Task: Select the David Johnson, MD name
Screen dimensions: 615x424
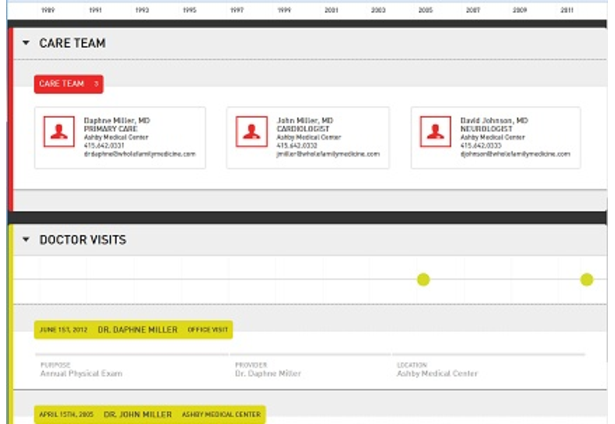Action: pyautogui.click(x=494, y=120)
